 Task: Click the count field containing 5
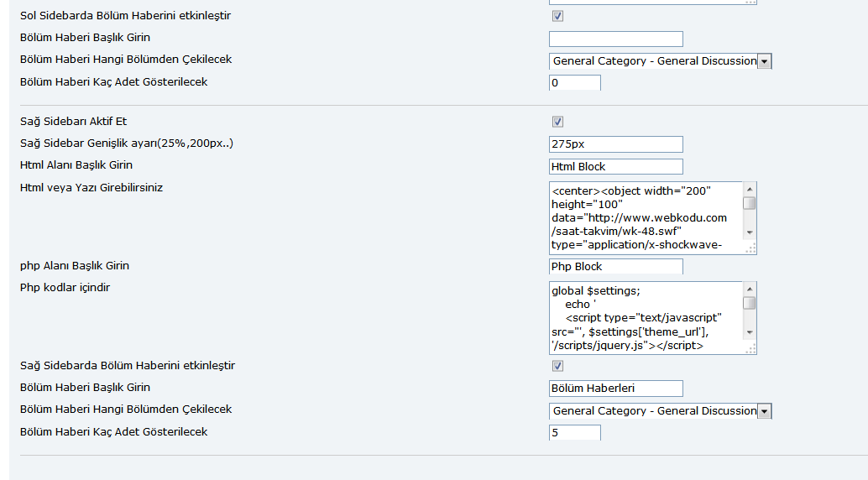[574, 433]
